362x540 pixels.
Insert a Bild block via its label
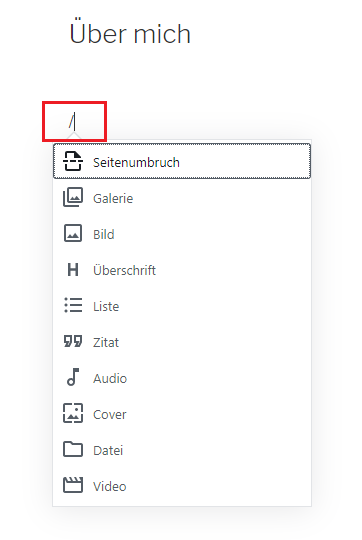pyautogui.click(x=104, y=235)
